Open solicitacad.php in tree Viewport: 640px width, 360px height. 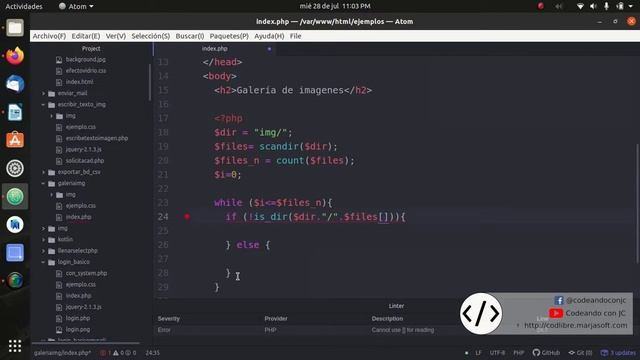click(85, 161)
